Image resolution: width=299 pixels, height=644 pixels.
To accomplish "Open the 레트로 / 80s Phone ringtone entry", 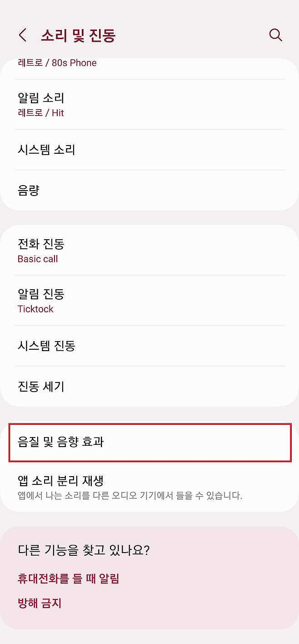I will (57, 63).
